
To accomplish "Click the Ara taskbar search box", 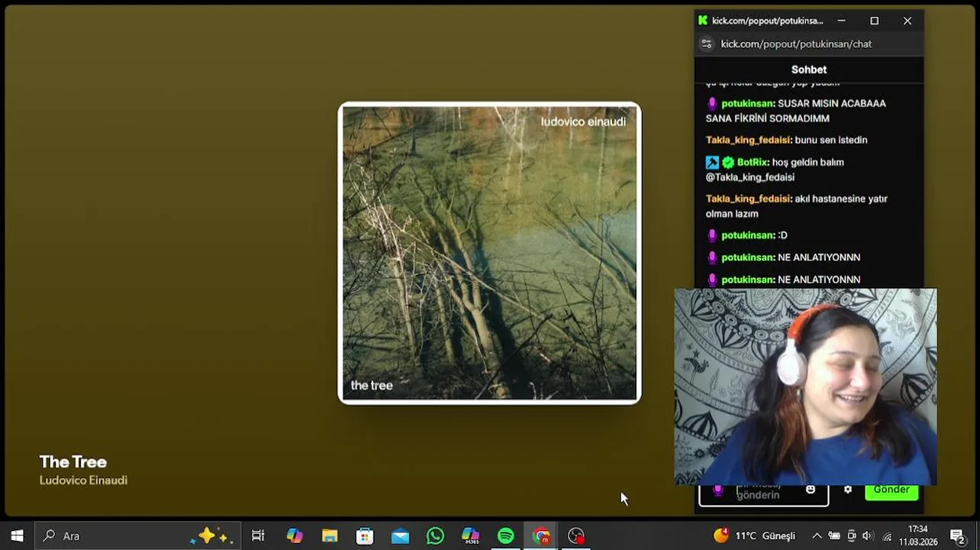I will pos(138,536).
